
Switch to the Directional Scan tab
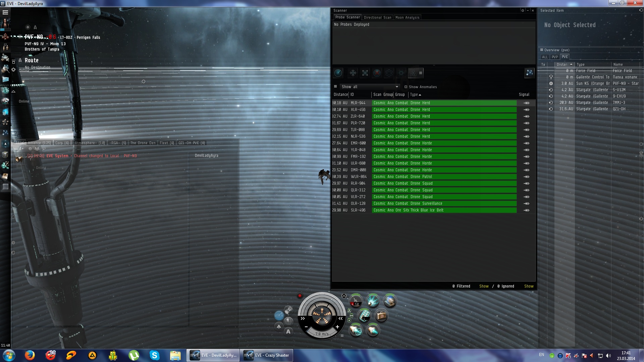point(377,17)
